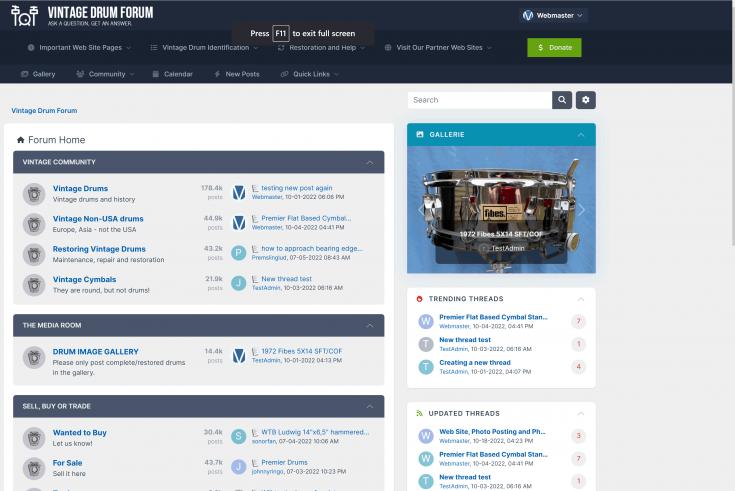Click the Vintage Drums forum snare icon
The height and width of the screenshot is (491, 735).
coord(34,193)
